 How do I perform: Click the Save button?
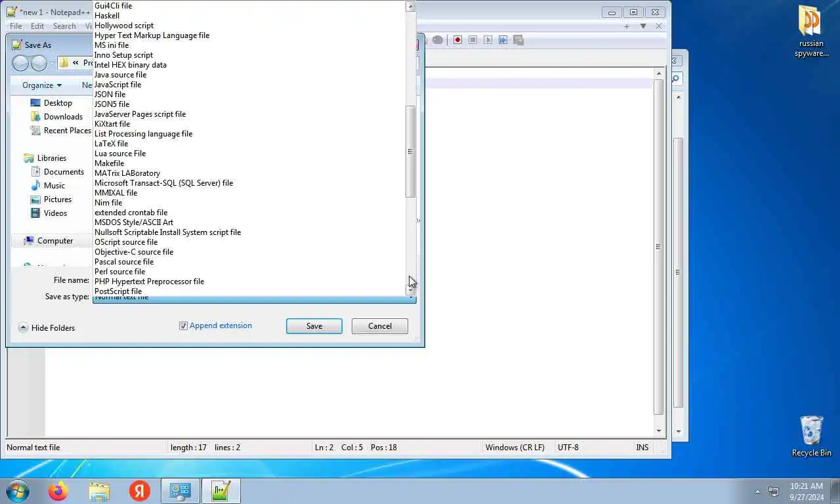314,326
